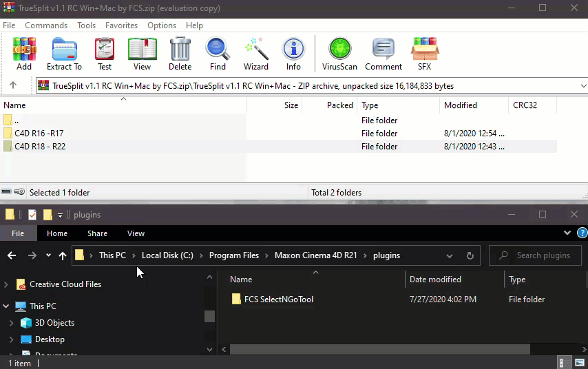Click the Extract To toolbar icon
588x369 pixels.
click(64, 49)
